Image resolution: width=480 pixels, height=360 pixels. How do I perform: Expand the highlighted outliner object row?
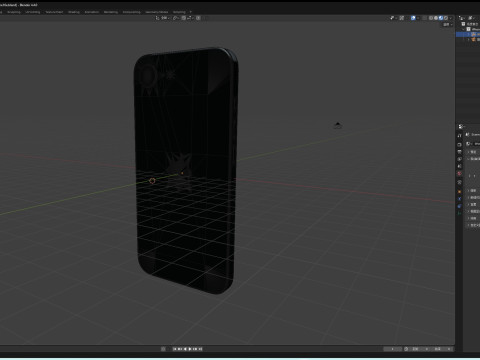coord(468,34)
